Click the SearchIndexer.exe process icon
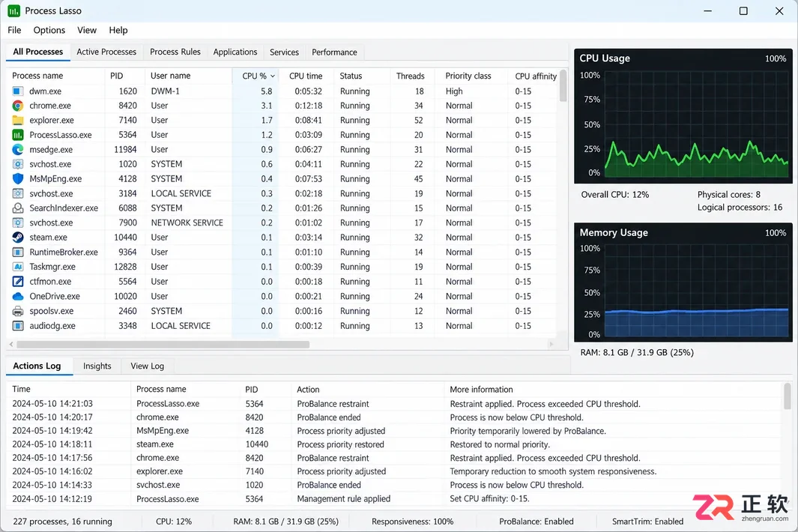Image resolution: width=798 pixels, height=532 pixels. tap(18, 208)
